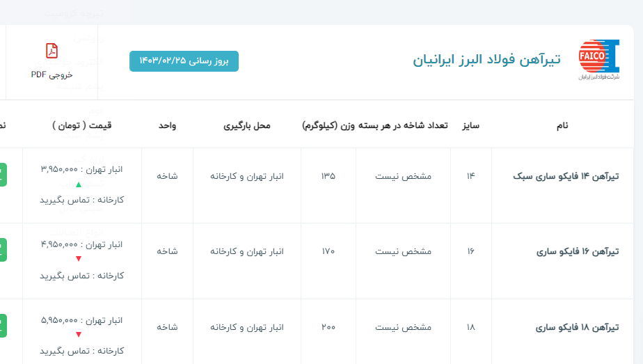Screen dimensions: 643x364
Task: Open تیرآهن ۱۴ فایکو ساری سبک product
Action: coord(565,176)
